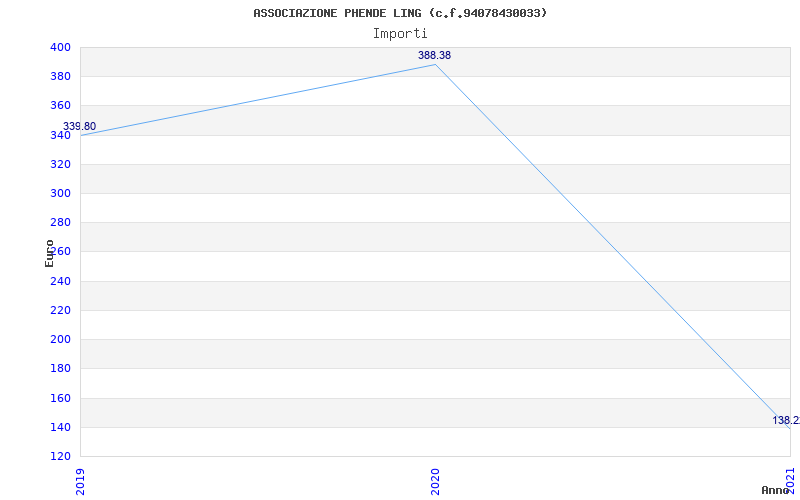Click the 2019 x-axis label
This screenshot has height=500, width=800.
point(80,482)
